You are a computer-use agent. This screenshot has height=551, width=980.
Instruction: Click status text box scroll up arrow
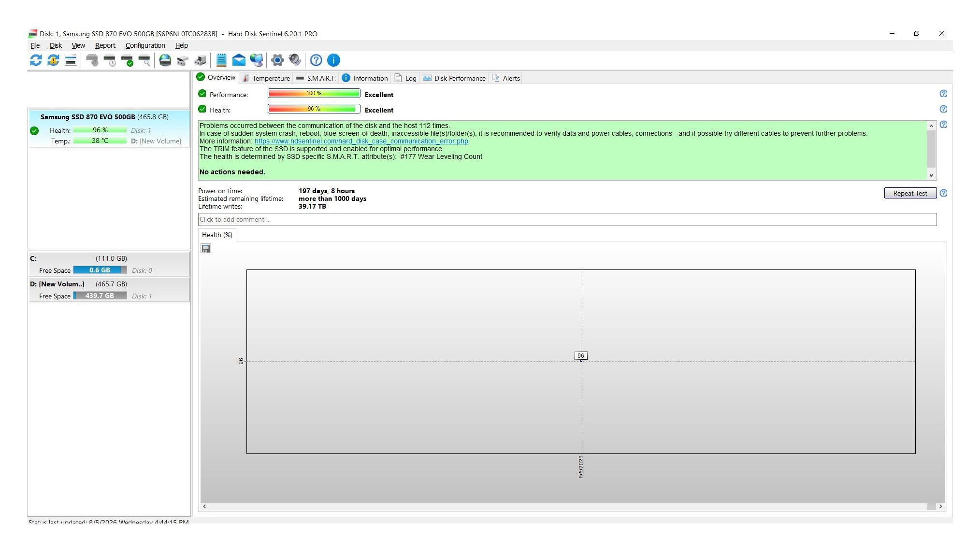click(931, 126)
